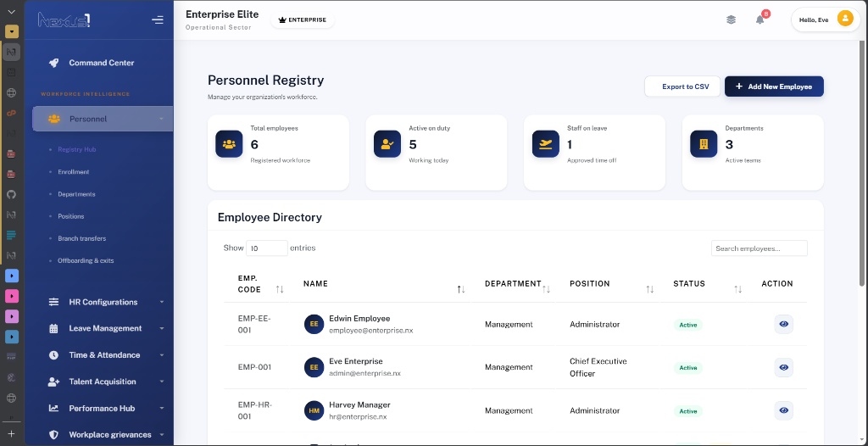
Task: Focus the Search employees field
Action: pos(759,248)
